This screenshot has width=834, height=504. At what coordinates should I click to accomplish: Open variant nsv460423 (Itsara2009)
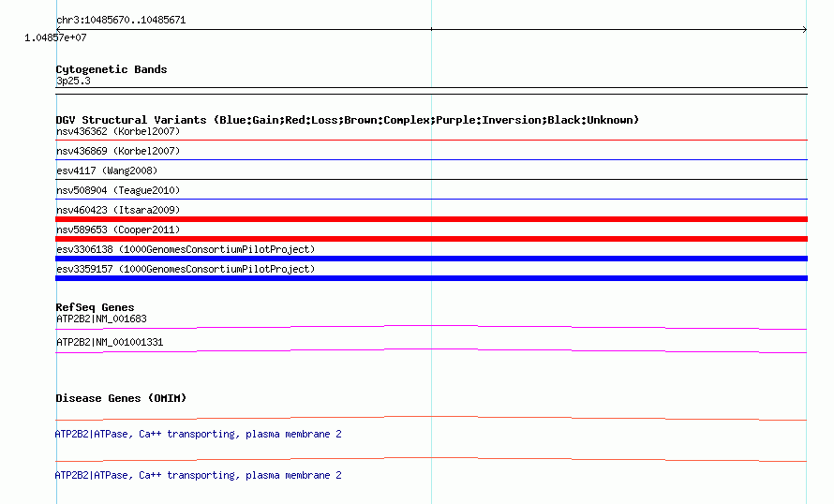118,210
